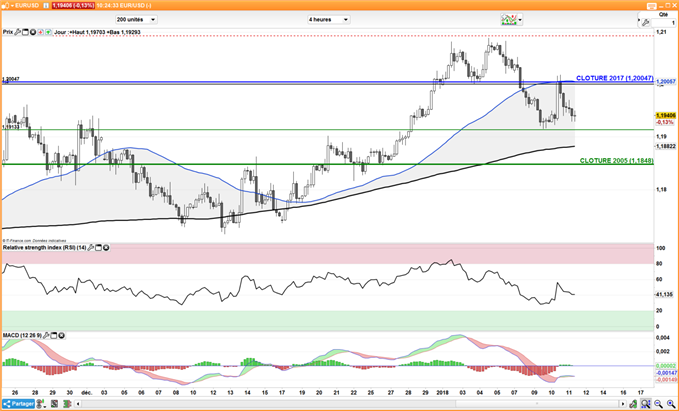
Task: Open MACD indicator wrench settings
Action: coord(46,336)
